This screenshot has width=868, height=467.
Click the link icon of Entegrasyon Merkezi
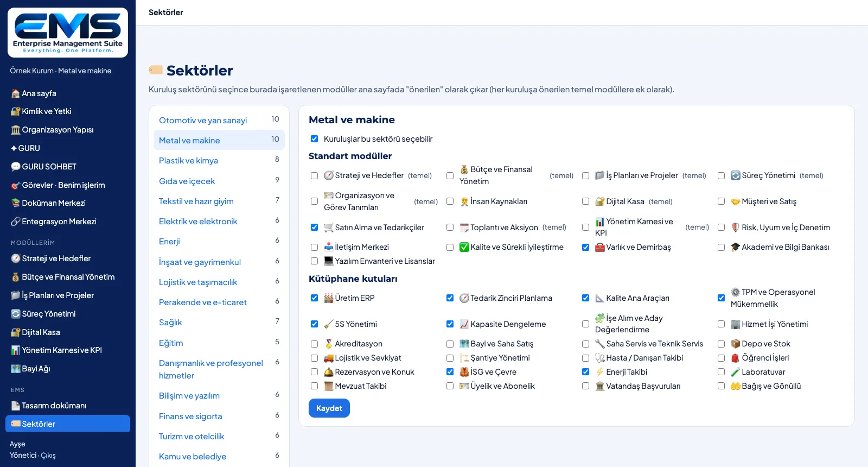16,222
